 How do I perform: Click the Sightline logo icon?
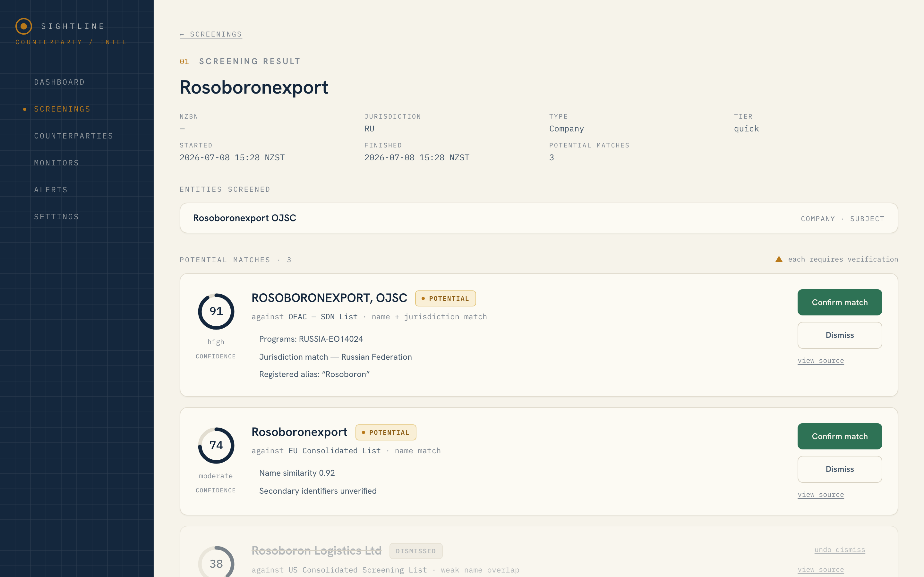click(x=24, y=26)
